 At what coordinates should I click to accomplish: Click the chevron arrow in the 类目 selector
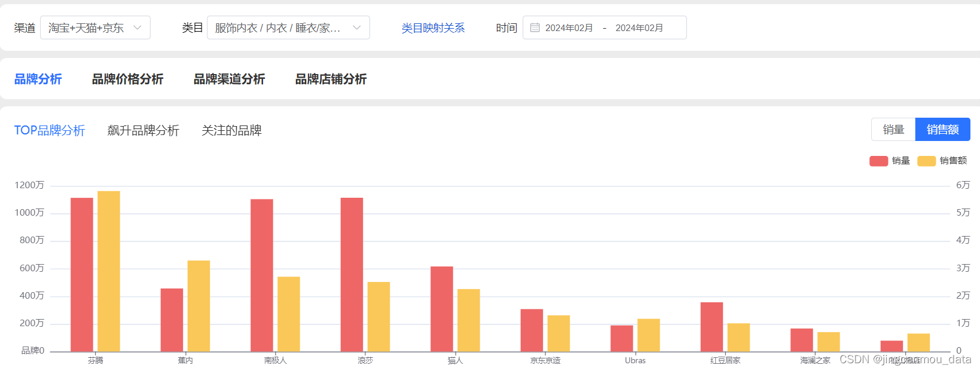tap(357, 27)
